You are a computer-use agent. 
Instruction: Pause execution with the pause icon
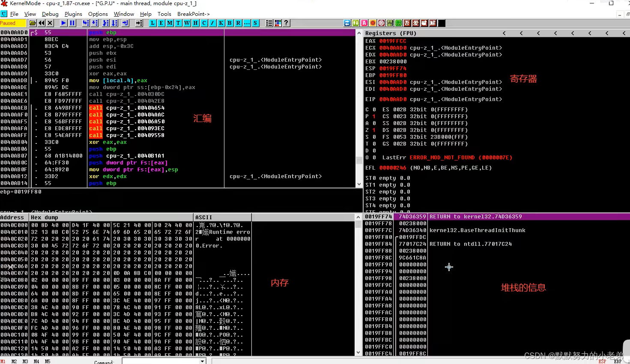(72, 23)
